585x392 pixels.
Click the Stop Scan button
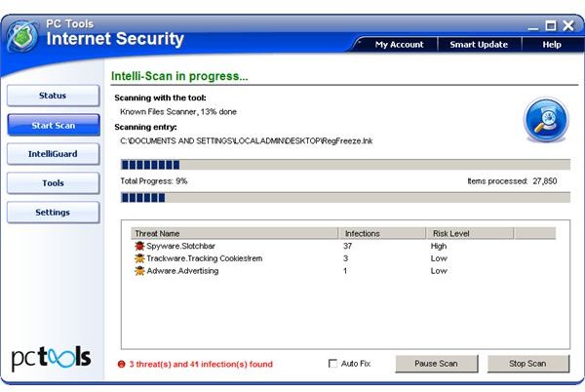coord(528,364)
